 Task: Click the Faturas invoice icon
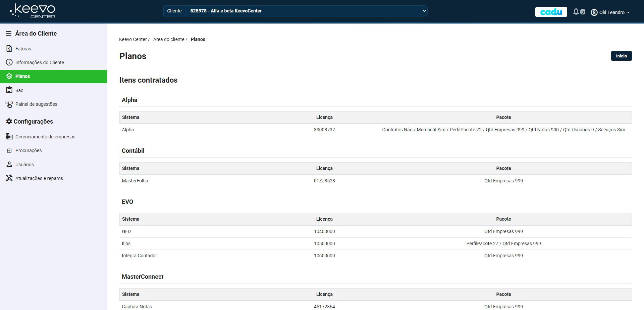pyautogui.click(x=9, y=49)
